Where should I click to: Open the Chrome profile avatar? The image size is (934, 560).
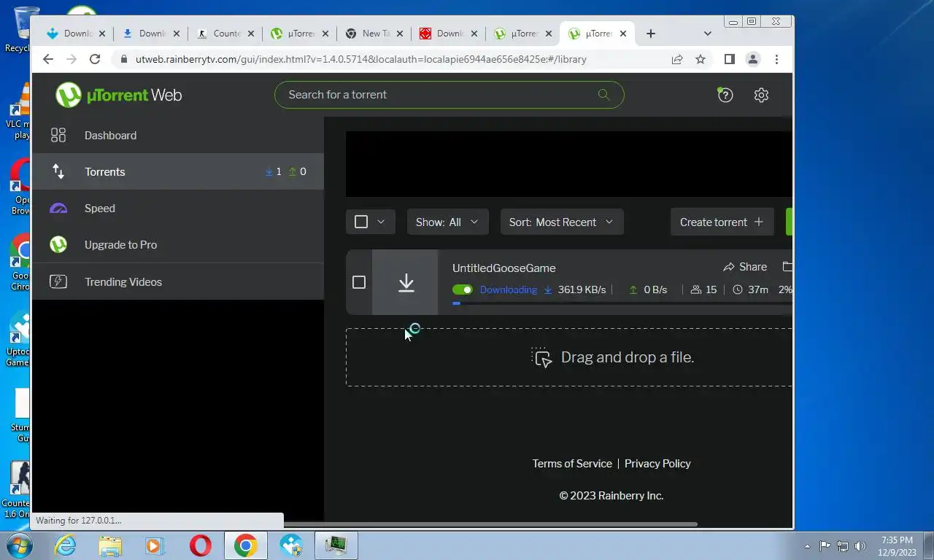point(753,59)
